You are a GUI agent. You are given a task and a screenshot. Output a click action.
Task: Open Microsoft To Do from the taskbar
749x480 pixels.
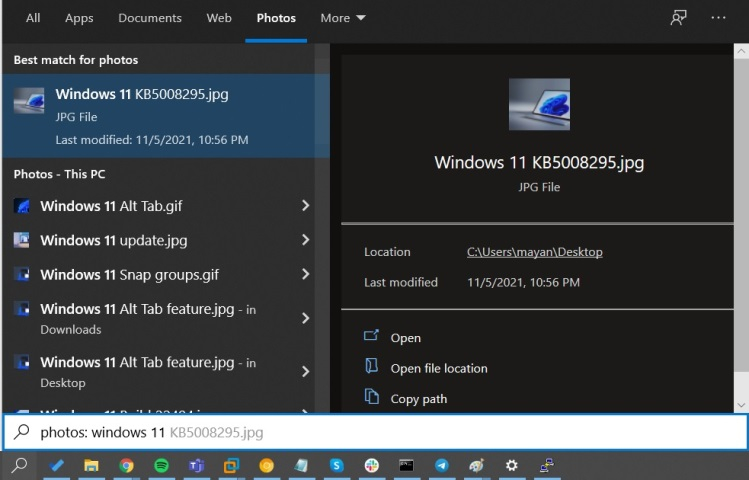(x=56, y=465)
